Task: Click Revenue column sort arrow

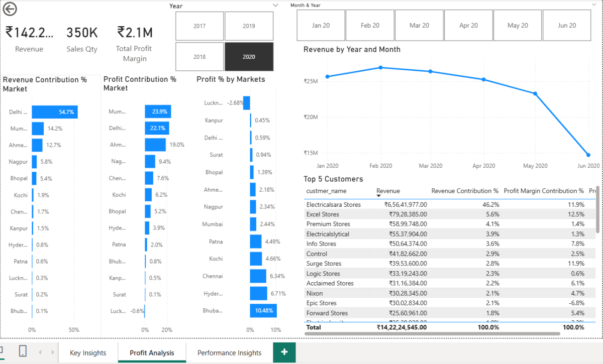Action: coord(379,195)
